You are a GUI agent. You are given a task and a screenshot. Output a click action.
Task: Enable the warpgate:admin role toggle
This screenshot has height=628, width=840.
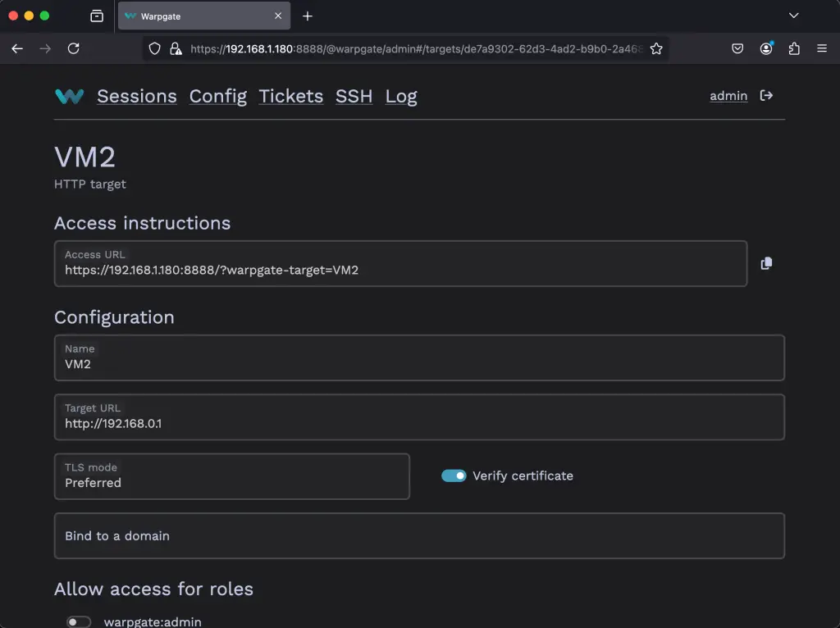pos(79,621)
